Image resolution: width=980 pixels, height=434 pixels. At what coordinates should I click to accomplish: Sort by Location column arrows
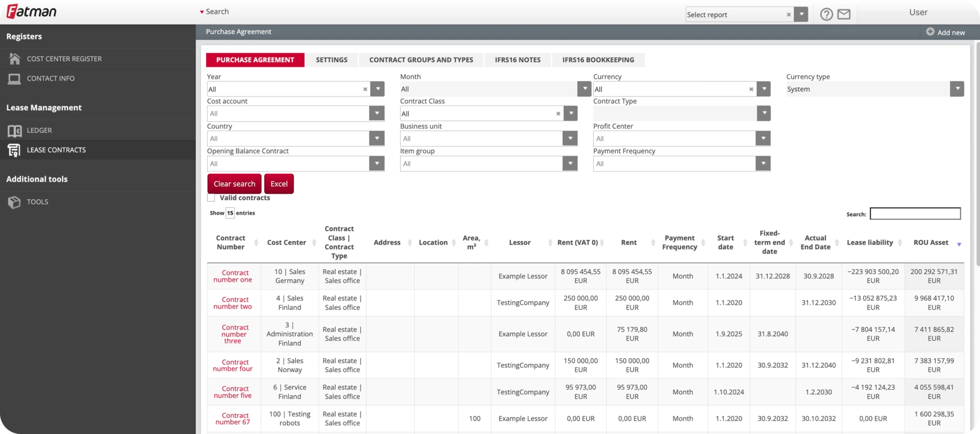[454, 243]
